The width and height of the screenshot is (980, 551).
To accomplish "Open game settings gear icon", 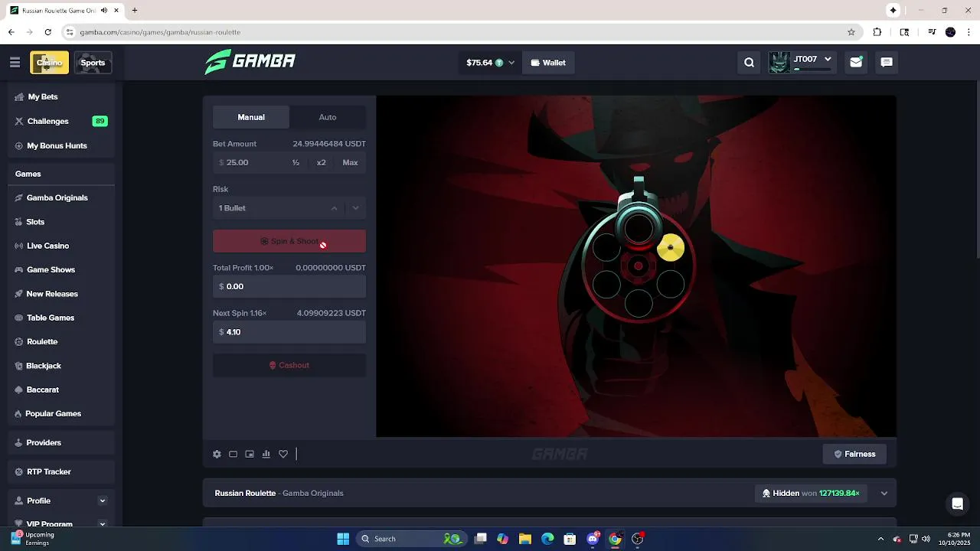I will pos(217,454).
